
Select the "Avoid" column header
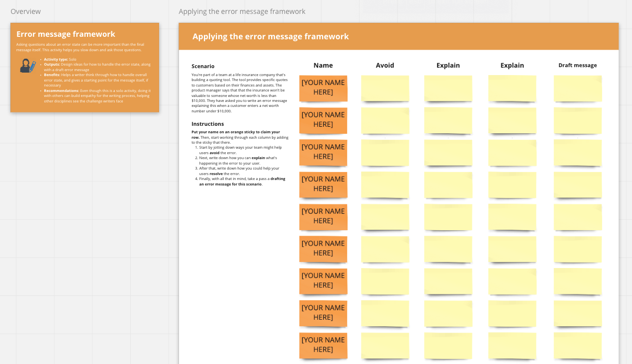coord(385,65)
